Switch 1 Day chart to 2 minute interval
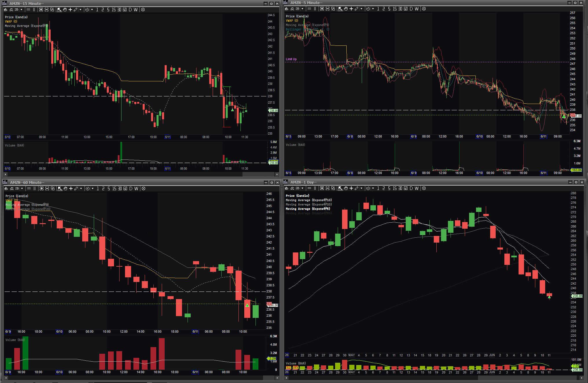This screenshot has height=383, width=588. 384,188
